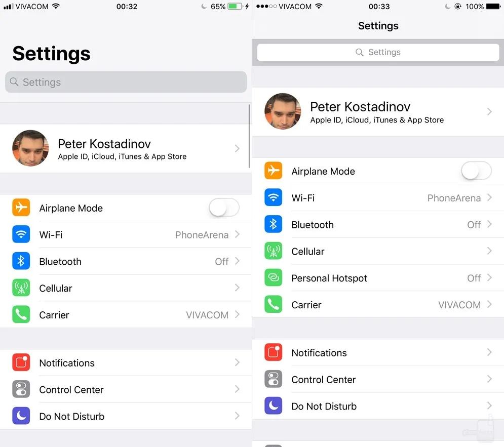Screen dimensions: 504x447
Task: Tap the Notifications icon in left screen
Action: (x=21, y=362)
